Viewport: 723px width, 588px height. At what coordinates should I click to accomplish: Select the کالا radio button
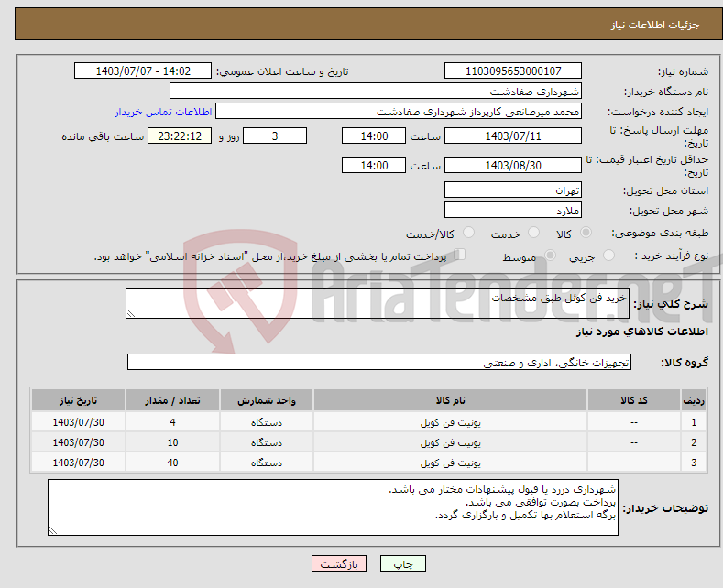tap(586, 233)
